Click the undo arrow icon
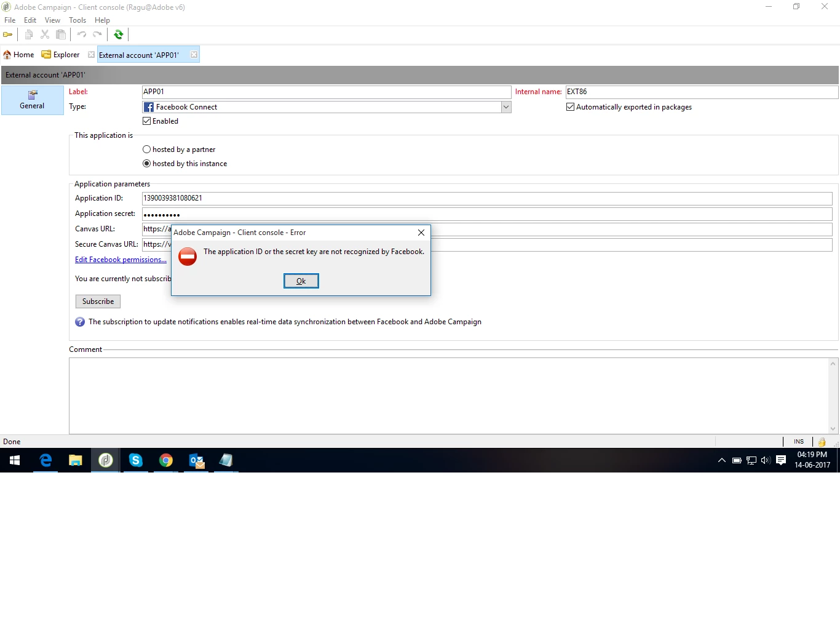The width and height of the screenshot is (840, 630). (82, 34)
